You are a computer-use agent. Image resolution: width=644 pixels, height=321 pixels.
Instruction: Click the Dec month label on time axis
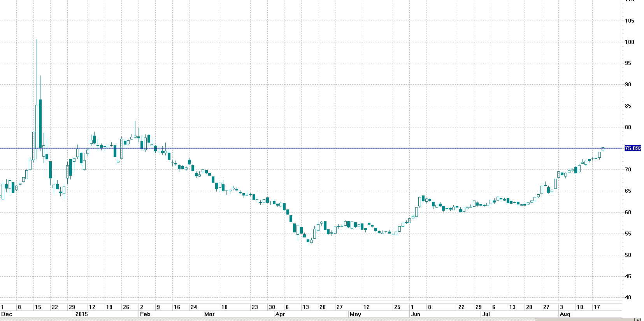(7, 314)
